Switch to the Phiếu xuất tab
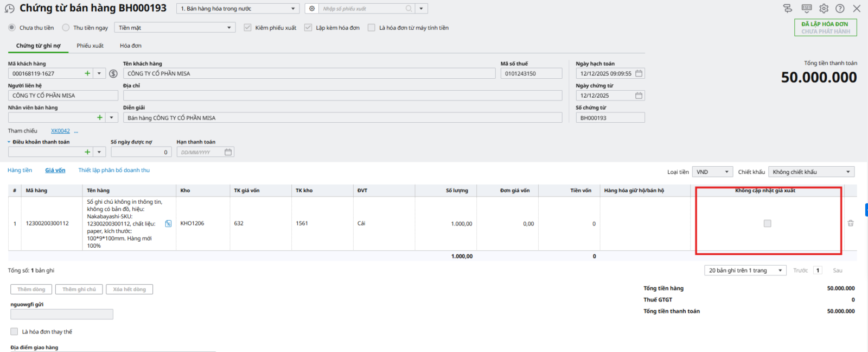 click(x=90, y=46)
